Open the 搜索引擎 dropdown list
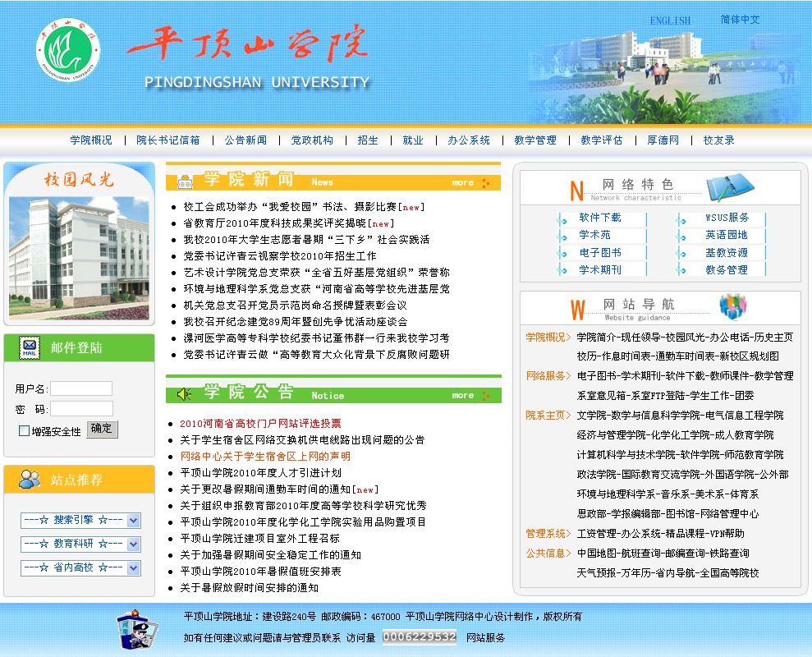The width and height of the screenshot is (812, 657). click(x=133, y=520)
